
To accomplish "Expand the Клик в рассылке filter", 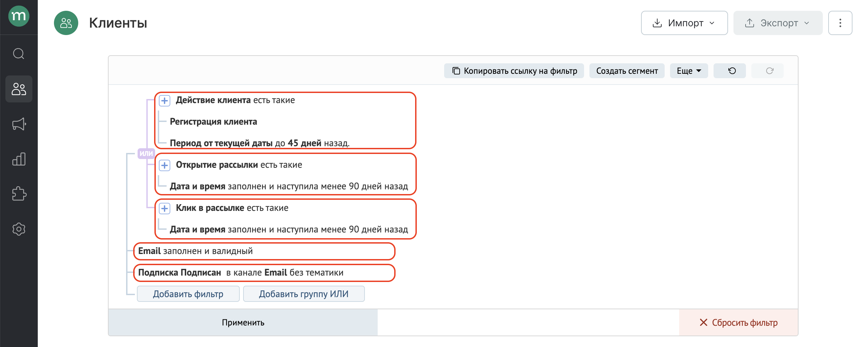I will 165,208.
